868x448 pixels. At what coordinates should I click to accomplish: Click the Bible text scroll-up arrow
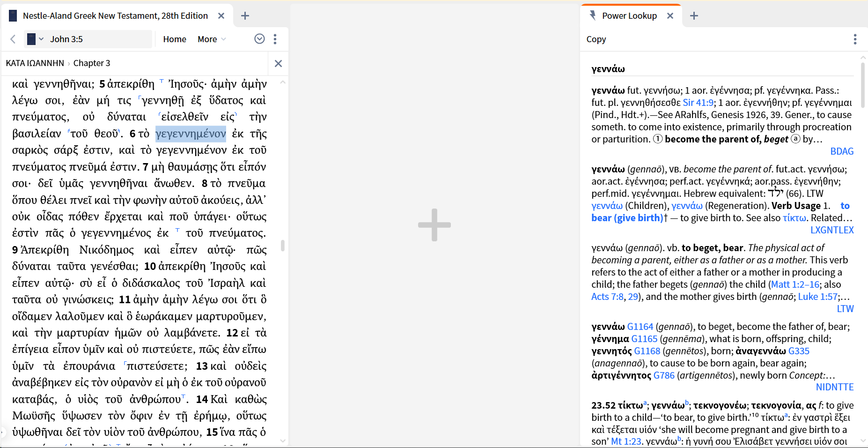pyautogui.click(x=283, y=82)
